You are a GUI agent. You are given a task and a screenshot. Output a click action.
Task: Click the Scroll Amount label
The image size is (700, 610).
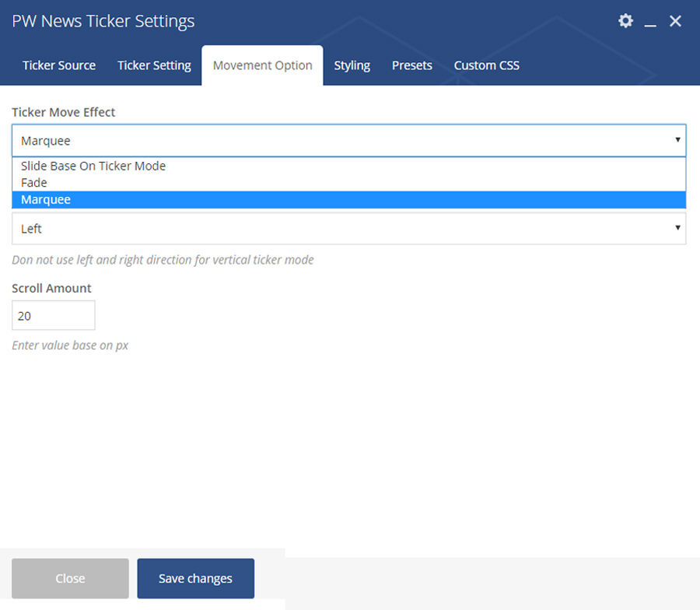pos(51,288)
